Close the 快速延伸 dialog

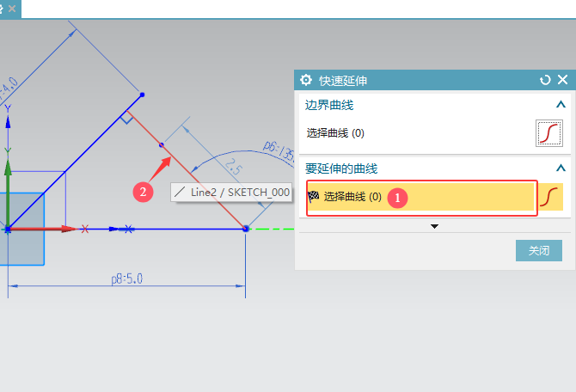click(562, 79)
